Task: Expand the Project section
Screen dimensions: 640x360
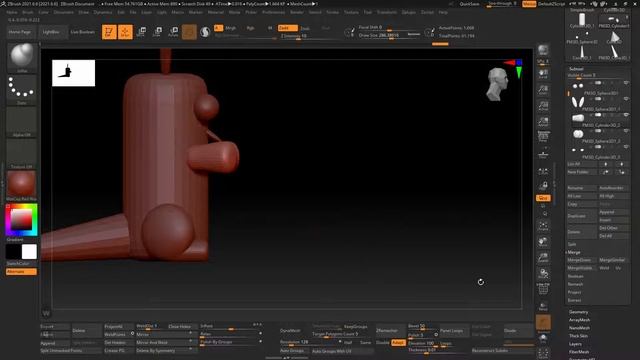Action: [574, 292]
